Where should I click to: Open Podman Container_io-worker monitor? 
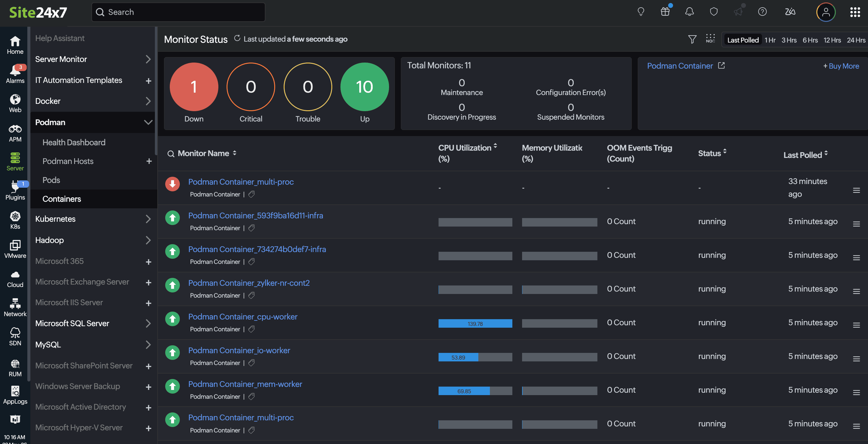(x=239, y=350)
